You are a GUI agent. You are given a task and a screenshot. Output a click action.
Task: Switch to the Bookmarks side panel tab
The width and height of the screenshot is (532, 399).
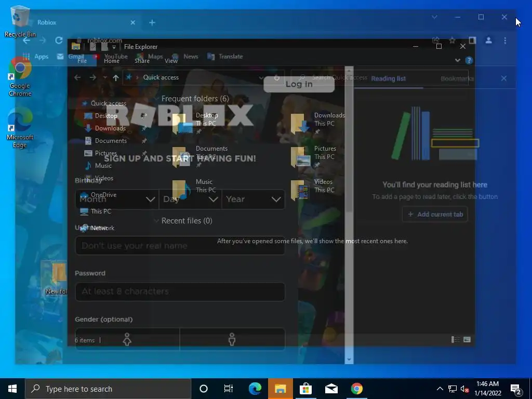pyautogui.click(x=457, y=79)
